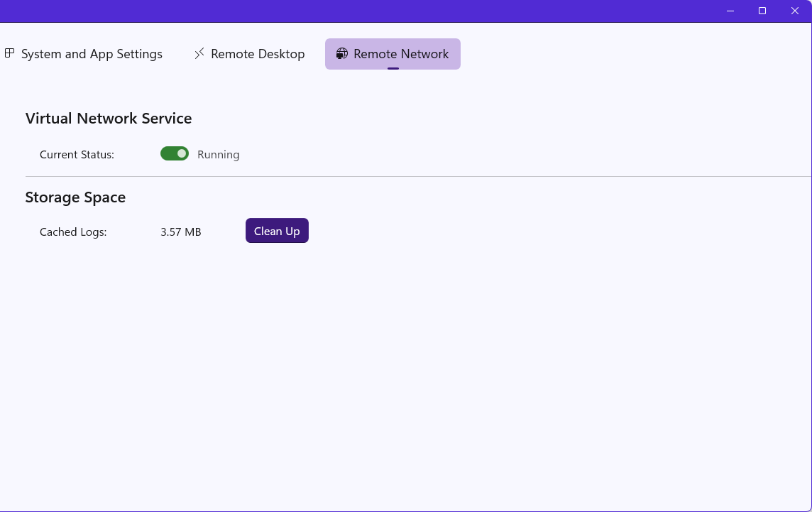Open the System and App Settings tab
Image resolution: width=812 pixels, height=512 pixels.
click(84, 54)
